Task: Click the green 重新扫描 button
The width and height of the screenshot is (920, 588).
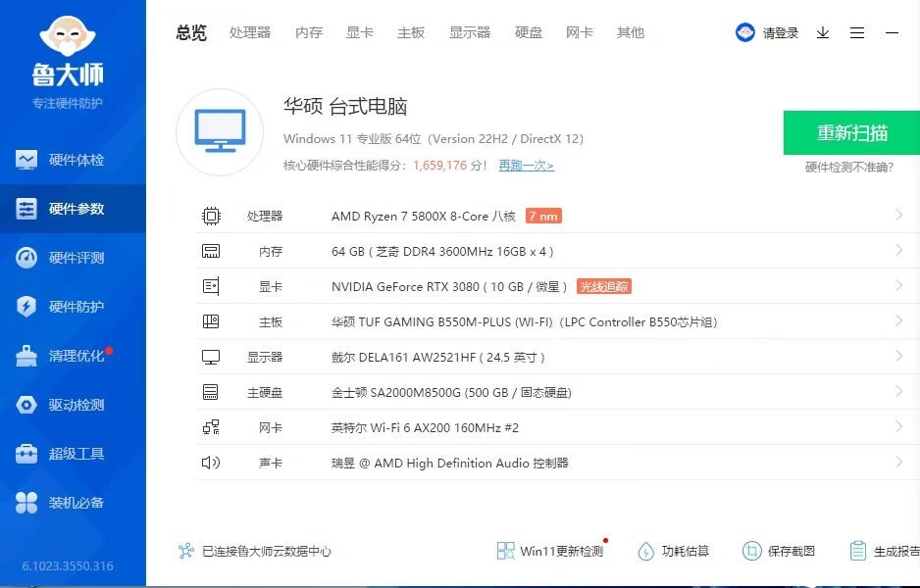Action: (852, 132)
